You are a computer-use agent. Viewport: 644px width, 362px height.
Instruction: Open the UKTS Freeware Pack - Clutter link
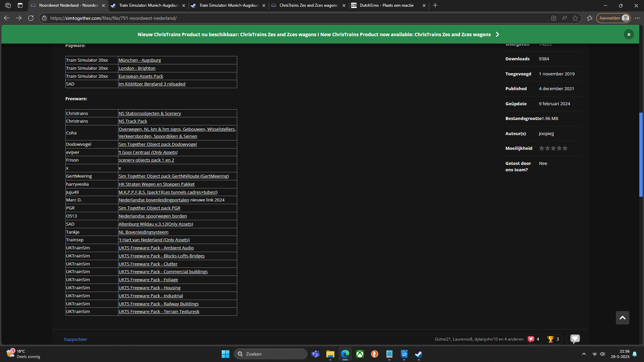(x=148, y=264)
